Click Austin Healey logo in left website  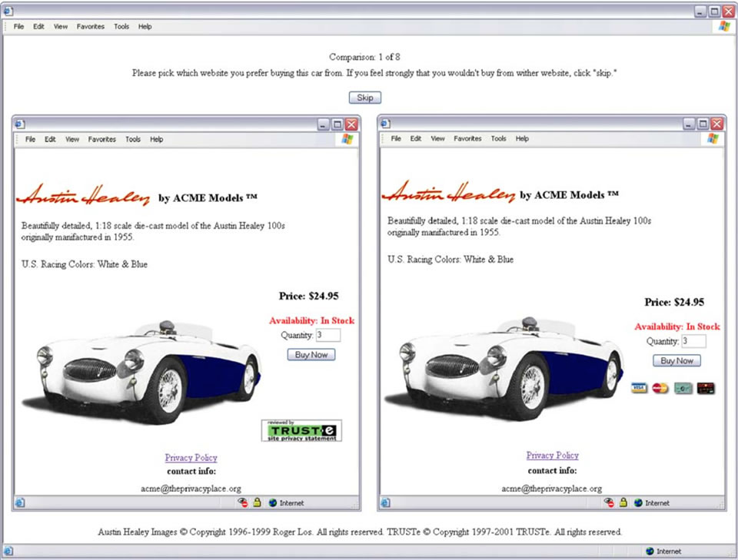(83, 195)
